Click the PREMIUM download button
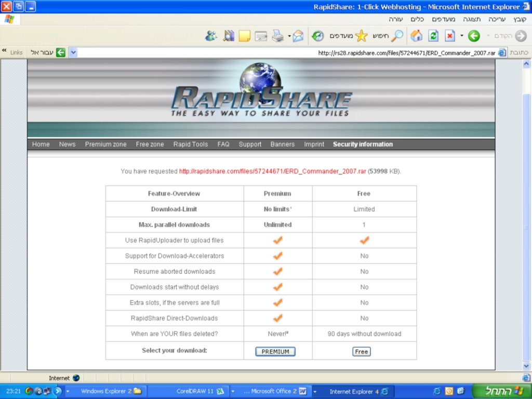 pyautogui.click(x=275, y=352)
